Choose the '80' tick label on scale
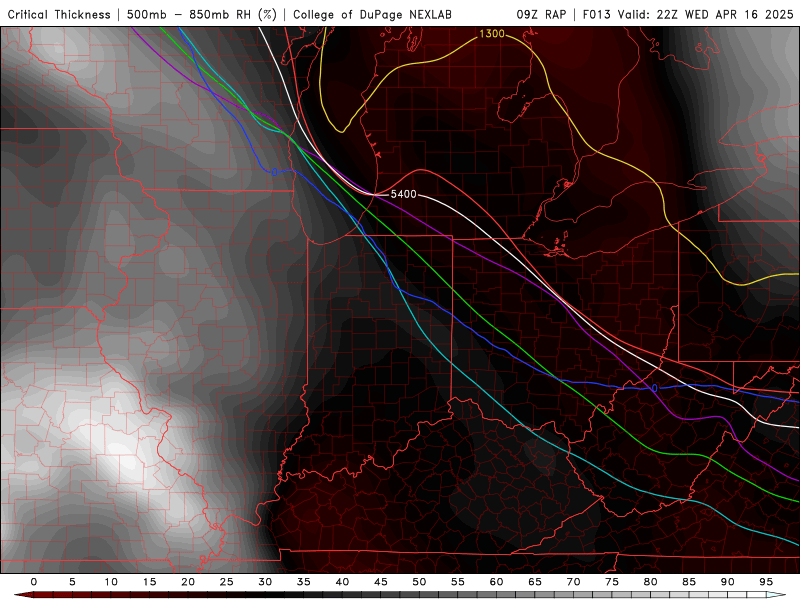Image resolution: width=800 pixels, height=600 pixels. [x=650, y=582]
